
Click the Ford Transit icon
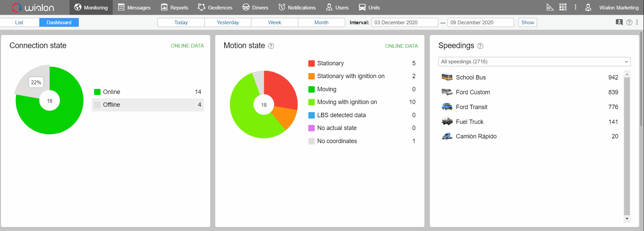coord(447,107)
